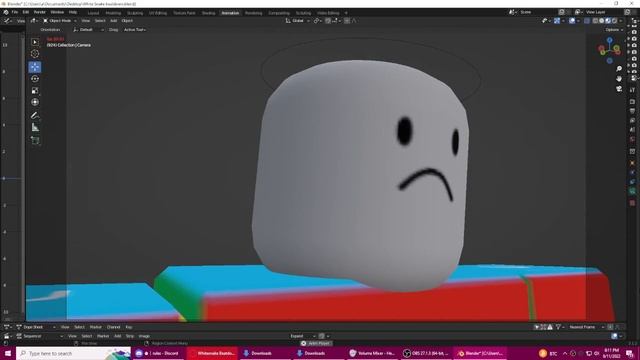Click the blue Z axis gizmo
Screen dimensions: 640x360
609,40
